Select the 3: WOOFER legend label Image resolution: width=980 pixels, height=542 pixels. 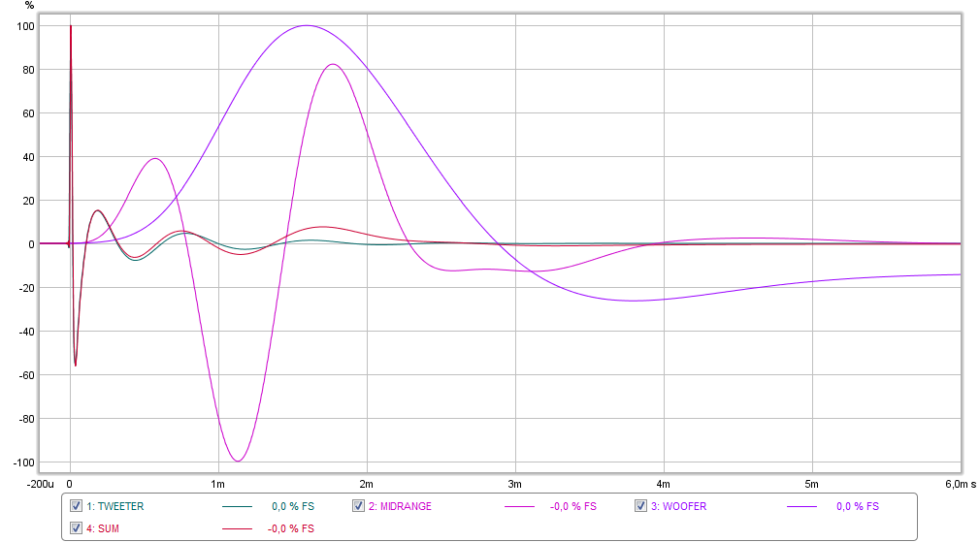pyautogui.click(x=679, y=506)
